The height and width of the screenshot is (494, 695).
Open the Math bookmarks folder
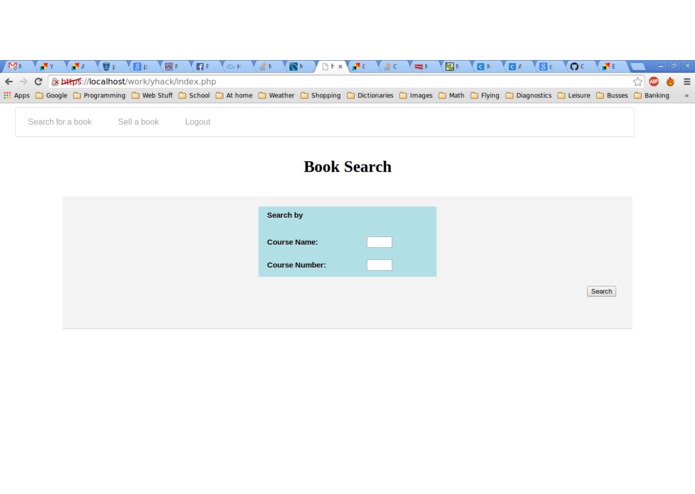click(451, 95)
